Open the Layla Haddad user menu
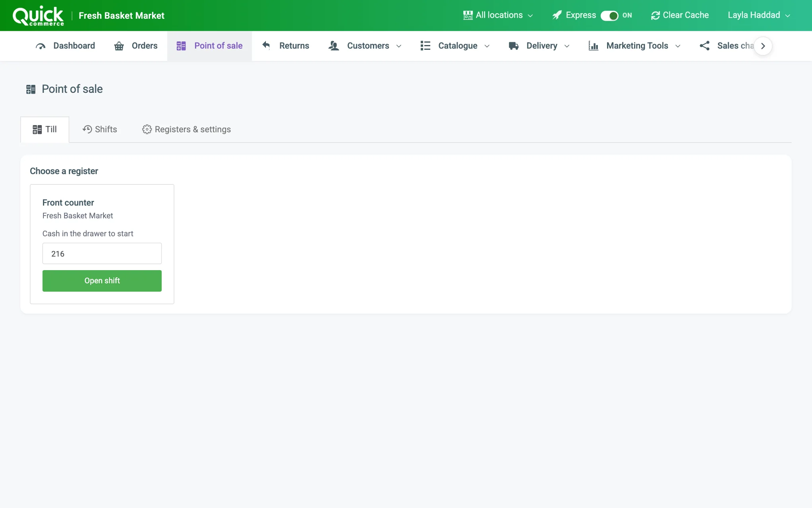Viewport: 812px width, 508px height. point(759,16)
